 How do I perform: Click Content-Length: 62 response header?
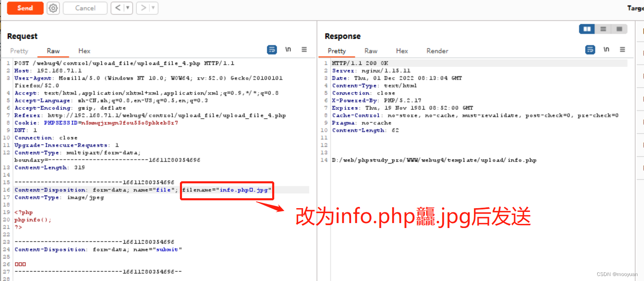tap(365, 130)
